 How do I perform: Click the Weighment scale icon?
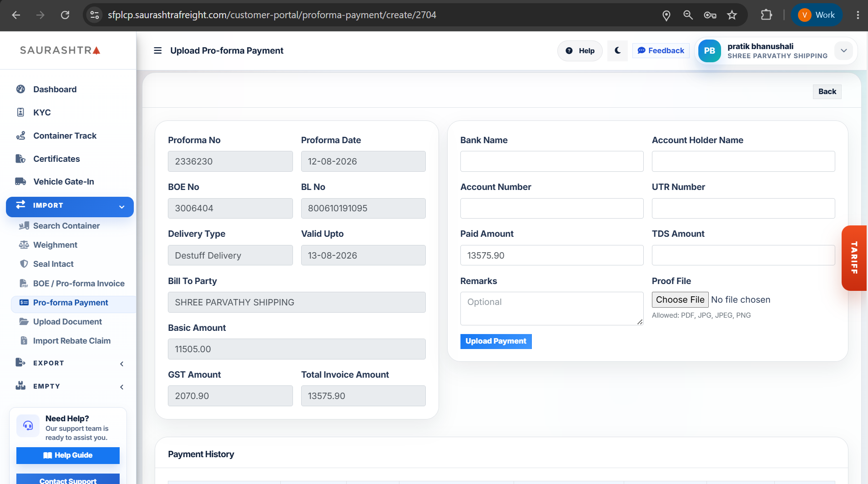[24, 244]
